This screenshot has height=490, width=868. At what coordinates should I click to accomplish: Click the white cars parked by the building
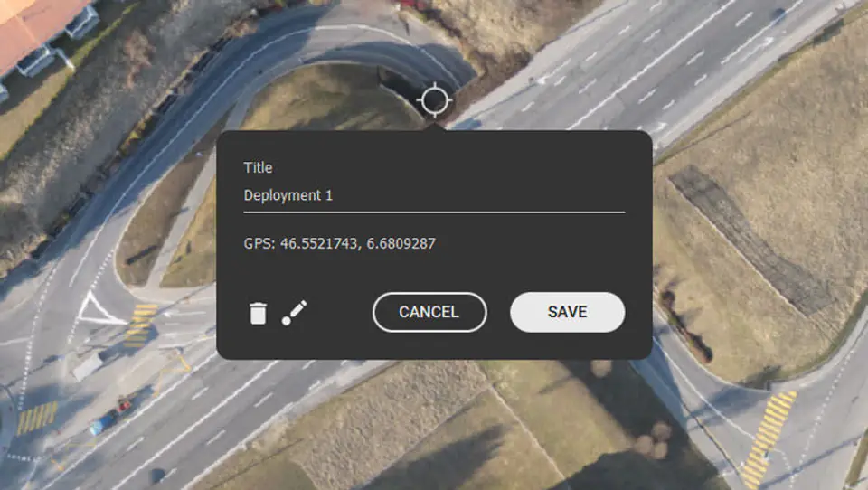[x=38, y=60]
